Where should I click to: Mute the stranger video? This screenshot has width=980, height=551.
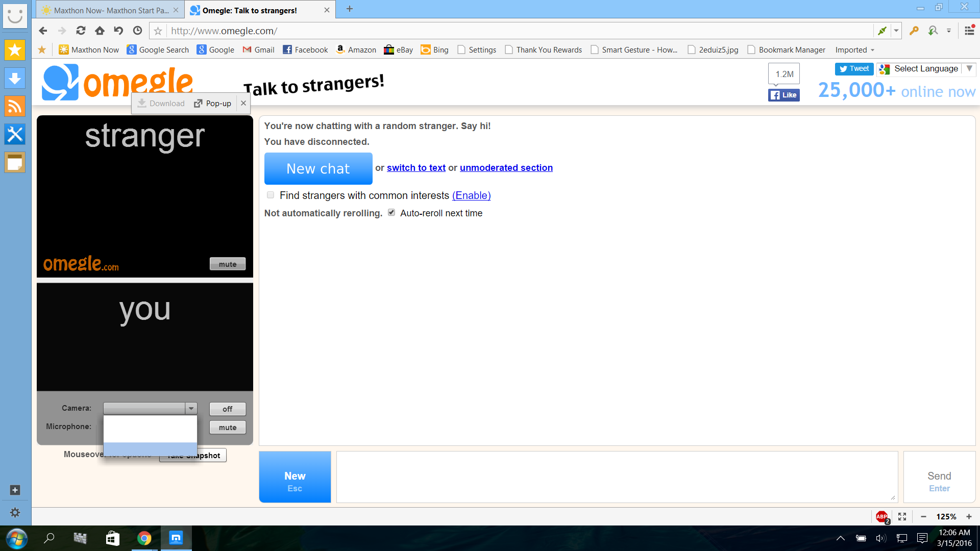point(228,264)
